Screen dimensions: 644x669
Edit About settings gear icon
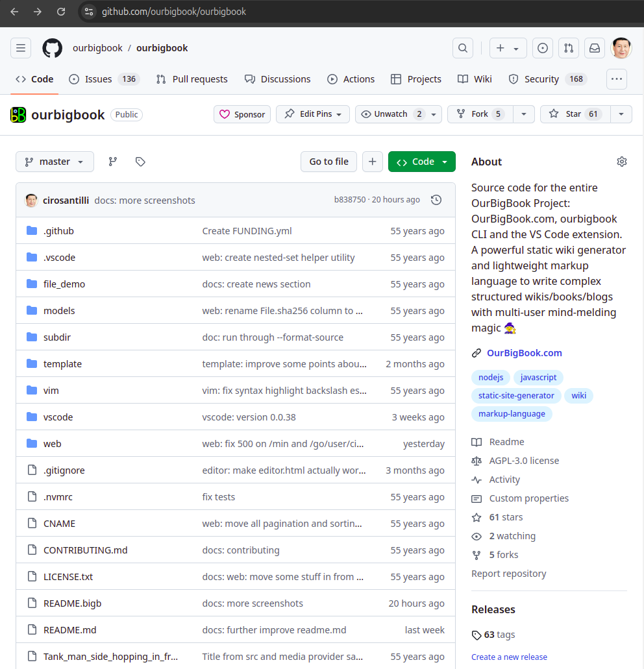[x=622, y=162]
